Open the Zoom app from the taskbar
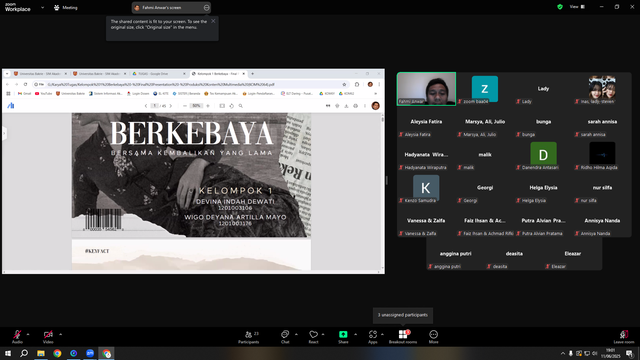Viewport: 640px width, 360px height. (90, 353)
